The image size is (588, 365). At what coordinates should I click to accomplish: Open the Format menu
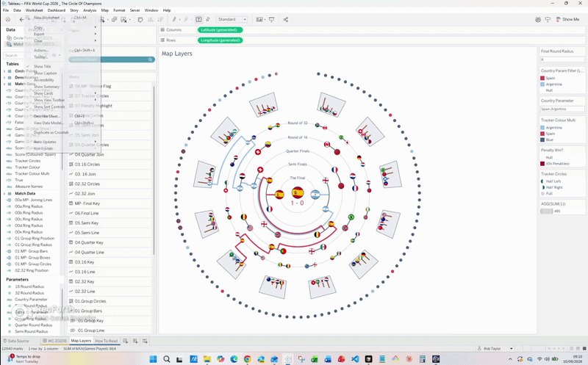point(119,10)
